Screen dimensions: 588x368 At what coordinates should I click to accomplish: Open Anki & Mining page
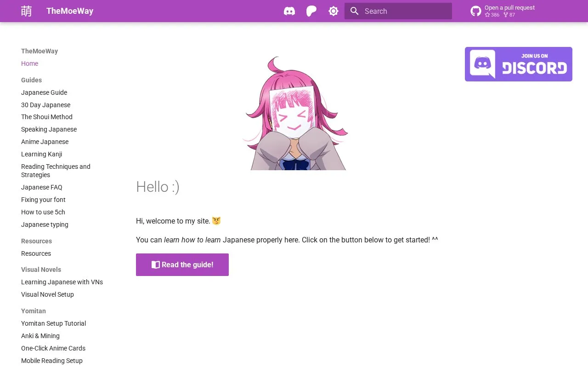pos(40,336)
